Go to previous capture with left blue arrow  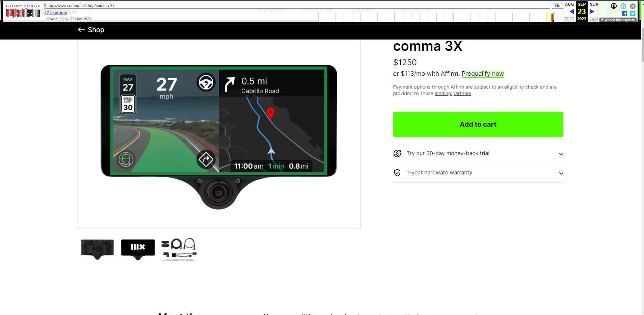572,11
